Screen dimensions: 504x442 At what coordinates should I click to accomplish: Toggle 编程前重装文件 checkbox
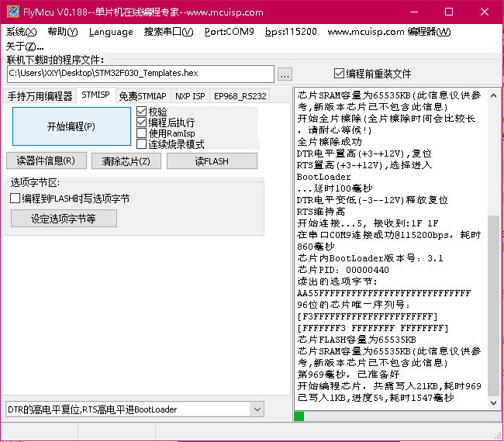[372, 74]
